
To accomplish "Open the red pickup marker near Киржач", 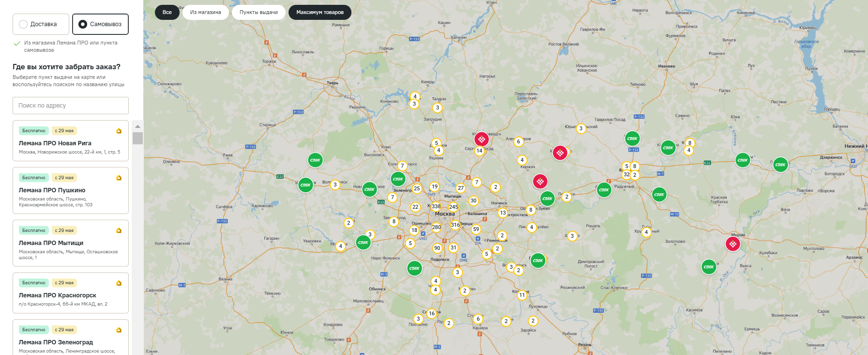I will coord(540,182).
